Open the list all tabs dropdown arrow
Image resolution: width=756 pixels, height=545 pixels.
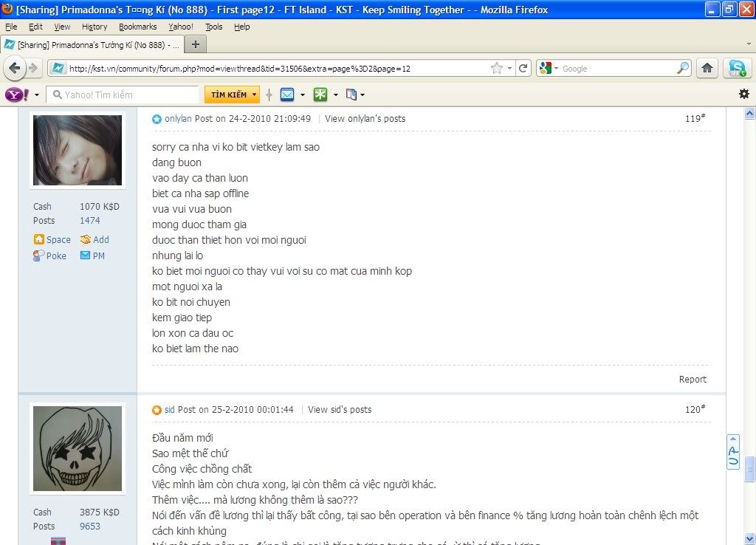749,44
